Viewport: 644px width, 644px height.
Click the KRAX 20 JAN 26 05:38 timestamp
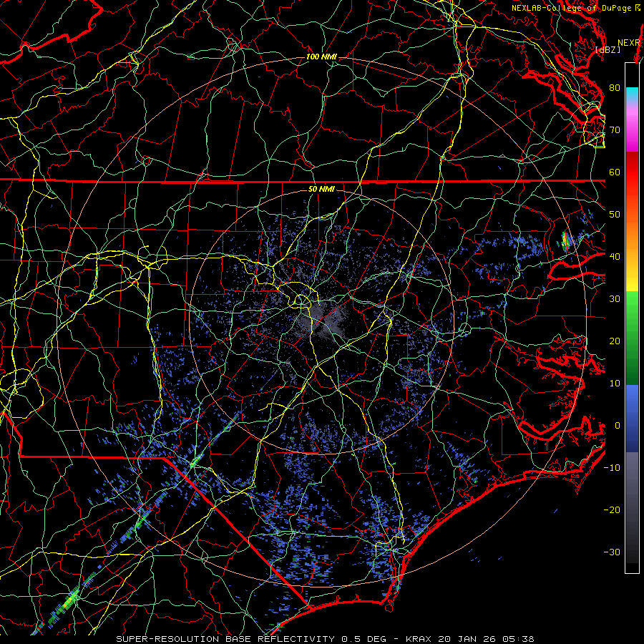[x=470, y=639]
